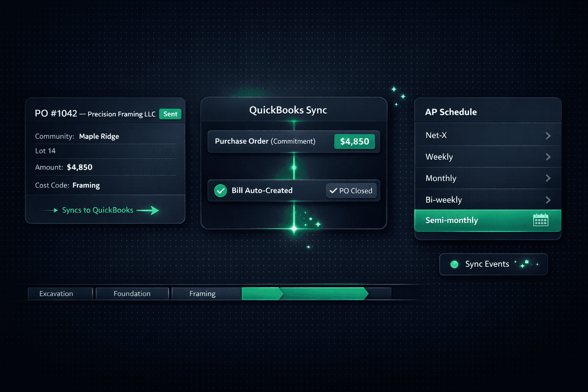Viewport: 588px width, 392px height.
Task: Click the glowing node between Purchase Order and Bill
Action: pyautogui.click(x=294, y=168)
